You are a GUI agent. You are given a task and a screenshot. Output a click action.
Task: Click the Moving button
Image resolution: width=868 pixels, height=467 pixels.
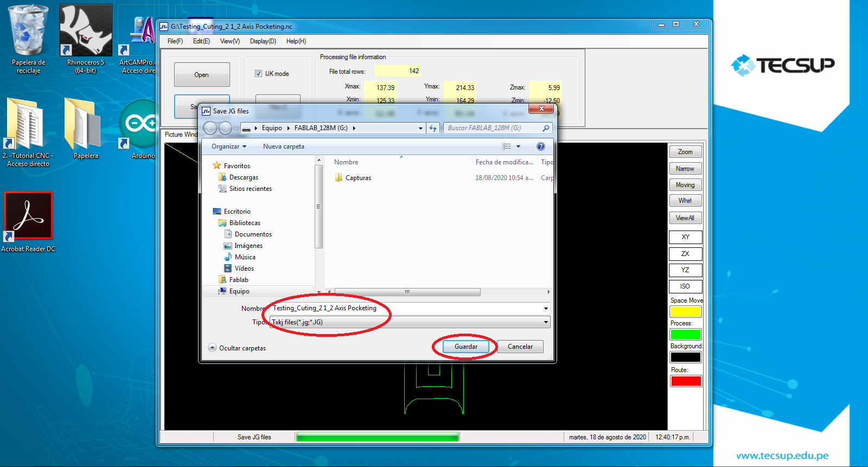pos(685,185)
